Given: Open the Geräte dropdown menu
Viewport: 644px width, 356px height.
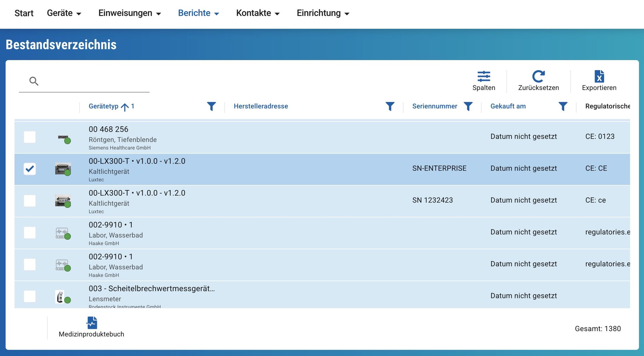Looking at the screenshot, I should point(64,13).
